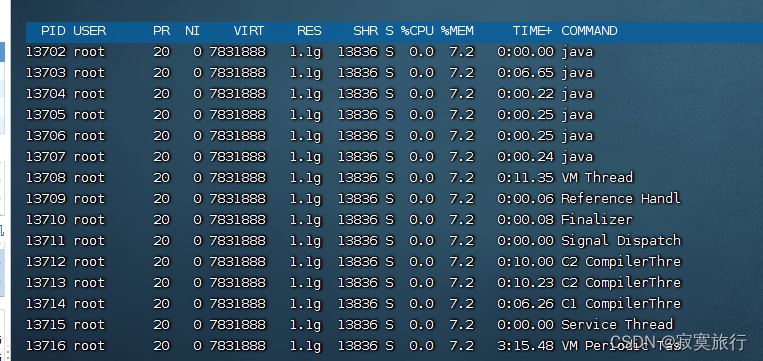Click the C1 CompilerThre command entry

(620, 303)
